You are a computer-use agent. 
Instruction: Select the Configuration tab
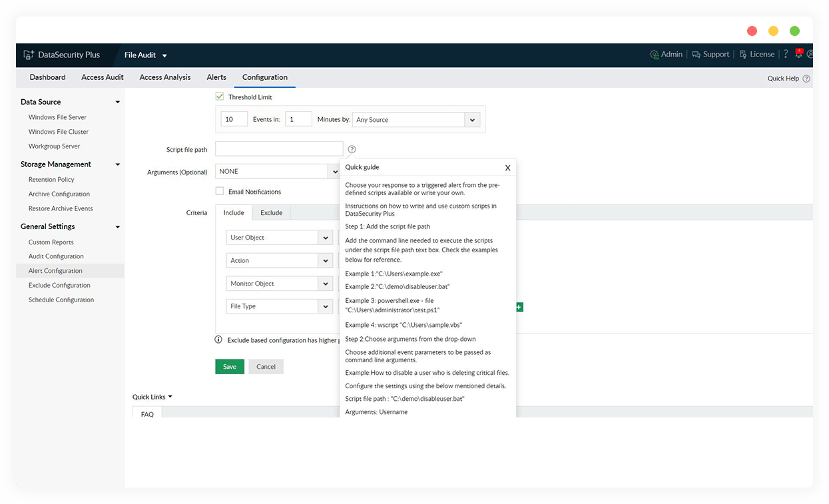265,77
